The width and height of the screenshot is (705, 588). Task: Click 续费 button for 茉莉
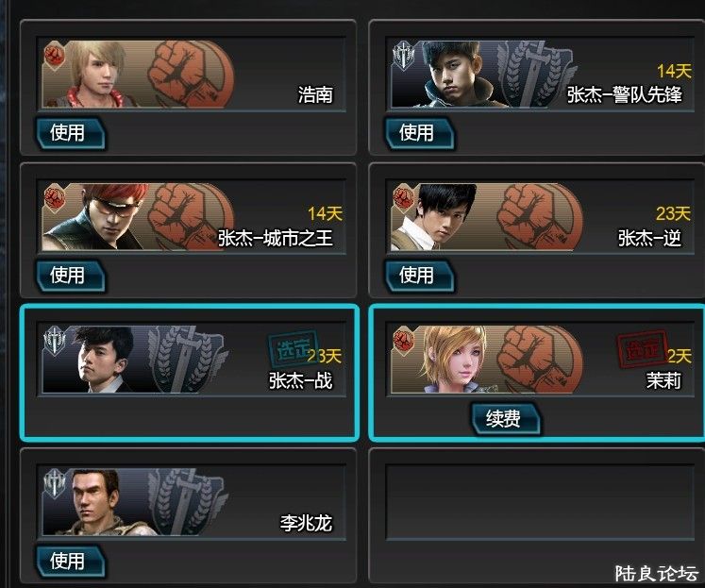[x=506, y=418]
